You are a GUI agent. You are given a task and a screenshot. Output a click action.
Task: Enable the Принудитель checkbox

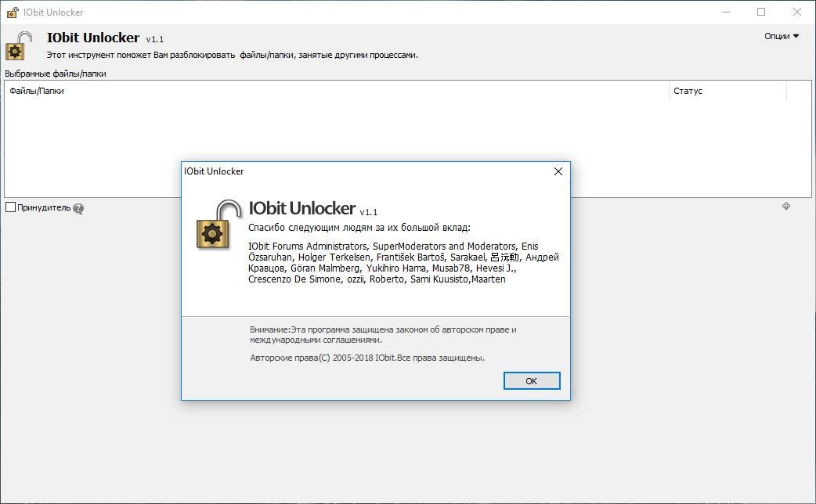(x=10, y=207)
